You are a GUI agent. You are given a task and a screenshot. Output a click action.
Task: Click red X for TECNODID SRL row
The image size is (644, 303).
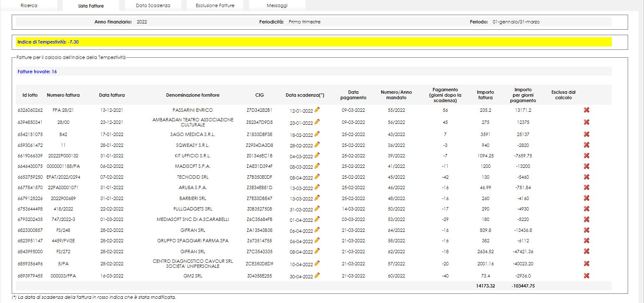coord(586,177)
